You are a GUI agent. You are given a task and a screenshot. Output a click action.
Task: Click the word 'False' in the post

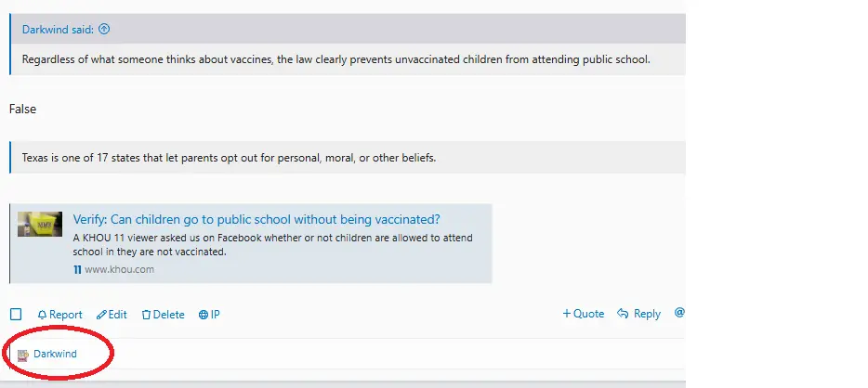23,109
